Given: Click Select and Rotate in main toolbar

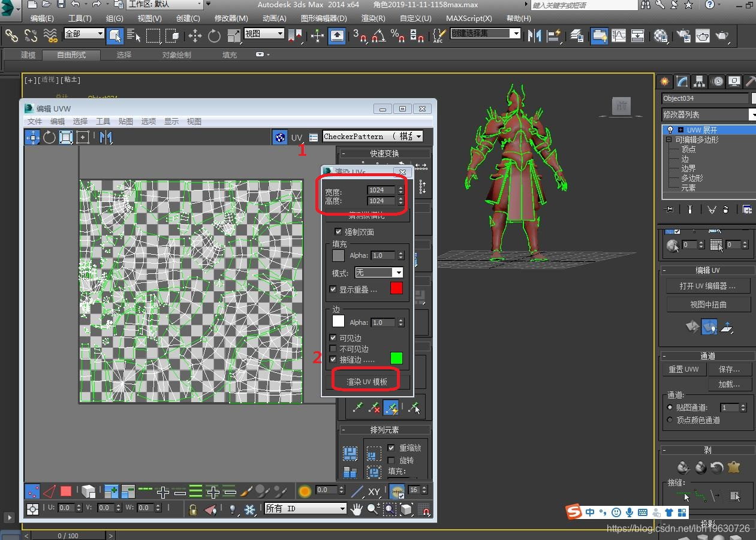Looking at the screenshot, I should 214,36.
